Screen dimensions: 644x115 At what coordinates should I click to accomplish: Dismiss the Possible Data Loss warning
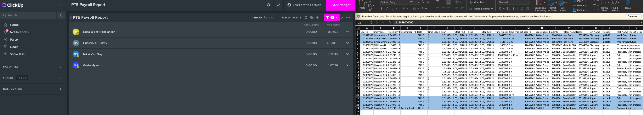click(358, 16)
